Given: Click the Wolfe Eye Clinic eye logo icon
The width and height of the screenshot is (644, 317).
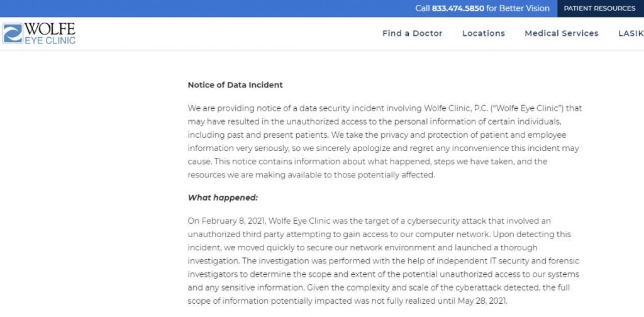Looking at the screenshot, I should (x=12, y=33).
